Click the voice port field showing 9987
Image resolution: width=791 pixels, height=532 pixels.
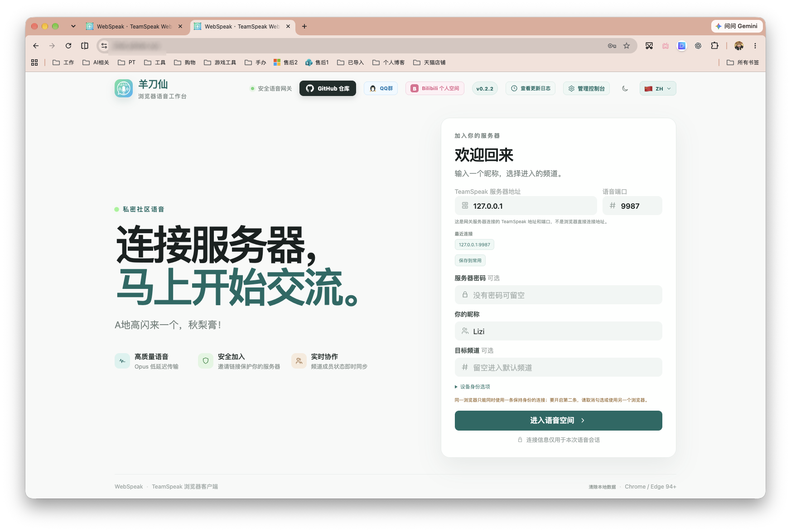632,206
